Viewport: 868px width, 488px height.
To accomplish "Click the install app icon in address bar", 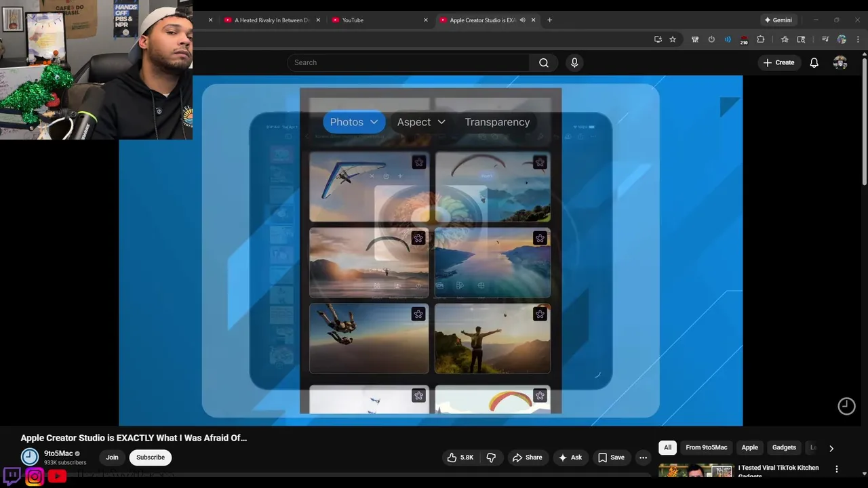I will pos(658,39).
